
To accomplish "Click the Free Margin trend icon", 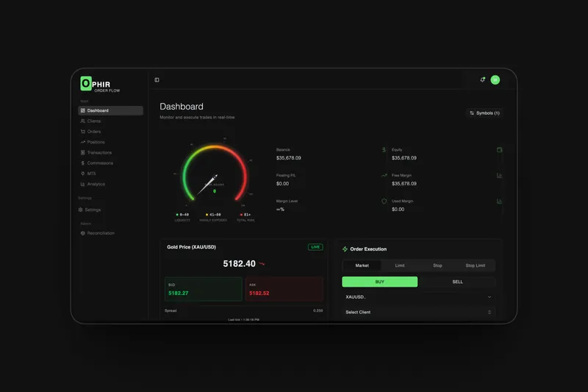I will click(x=384, y=175).
